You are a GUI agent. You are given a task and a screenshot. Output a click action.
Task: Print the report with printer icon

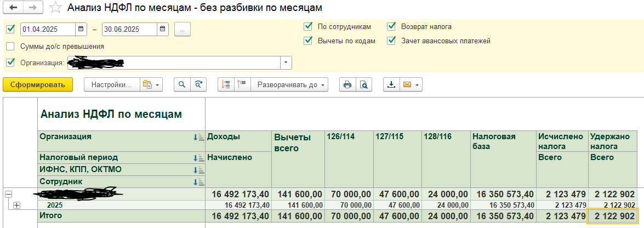click(x=347, y=85)
